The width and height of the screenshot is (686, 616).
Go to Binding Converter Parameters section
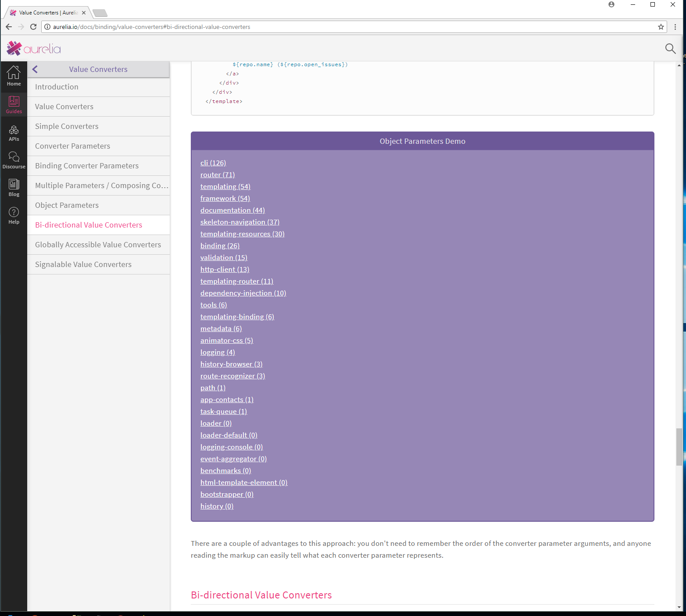point(99,166)
